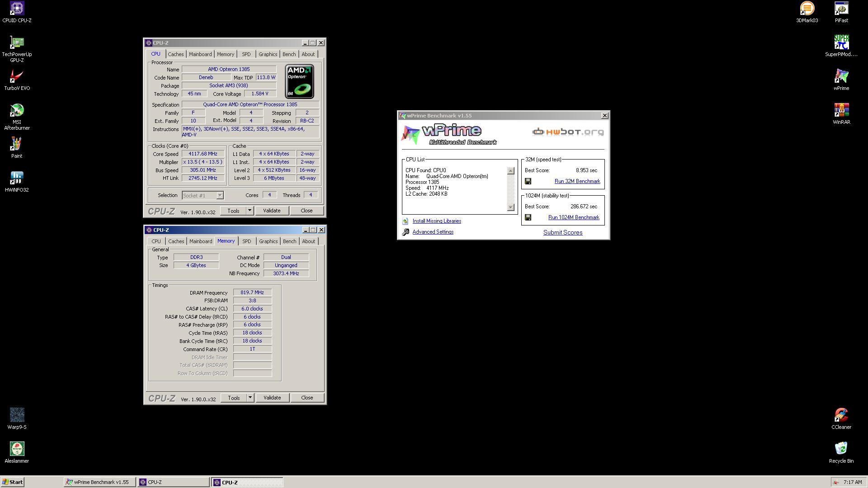
Task: Click CPU List scroll up arrow
Action: pyautogui.click(x=511, y=171)
